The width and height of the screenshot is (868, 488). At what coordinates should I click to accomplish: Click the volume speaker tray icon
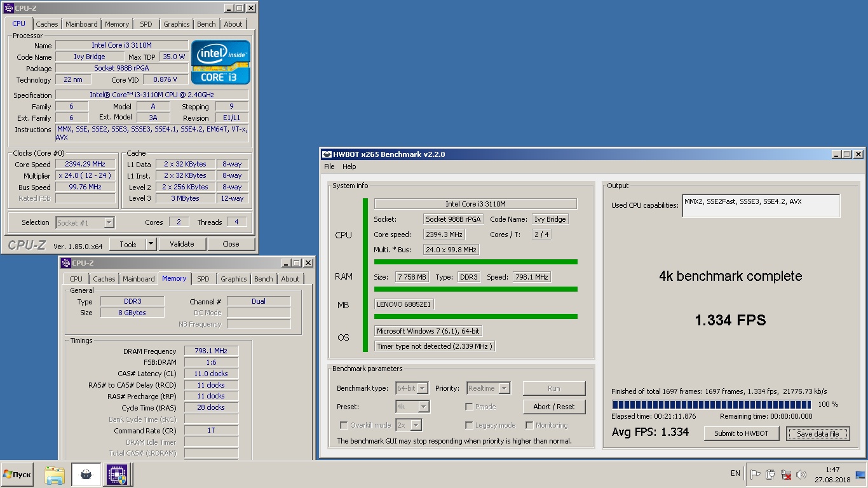(x=801, y=474)
